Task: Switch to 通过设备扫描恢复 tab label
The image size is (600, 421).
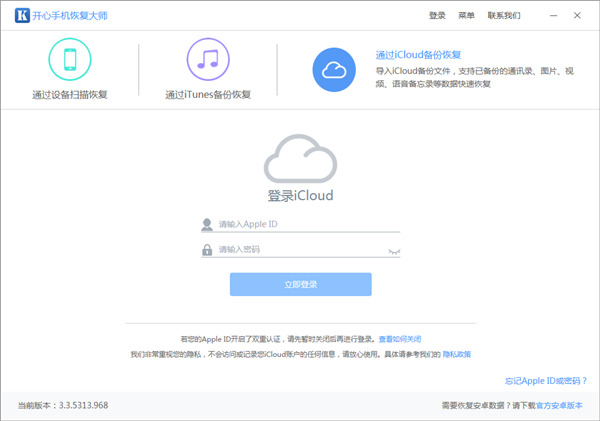Action: tap(70, 95)
